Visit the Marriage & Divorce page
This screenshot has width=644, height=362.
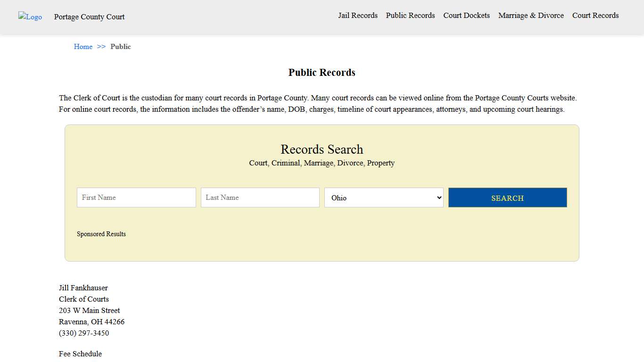pyautogui.click(x=531, y=16)
